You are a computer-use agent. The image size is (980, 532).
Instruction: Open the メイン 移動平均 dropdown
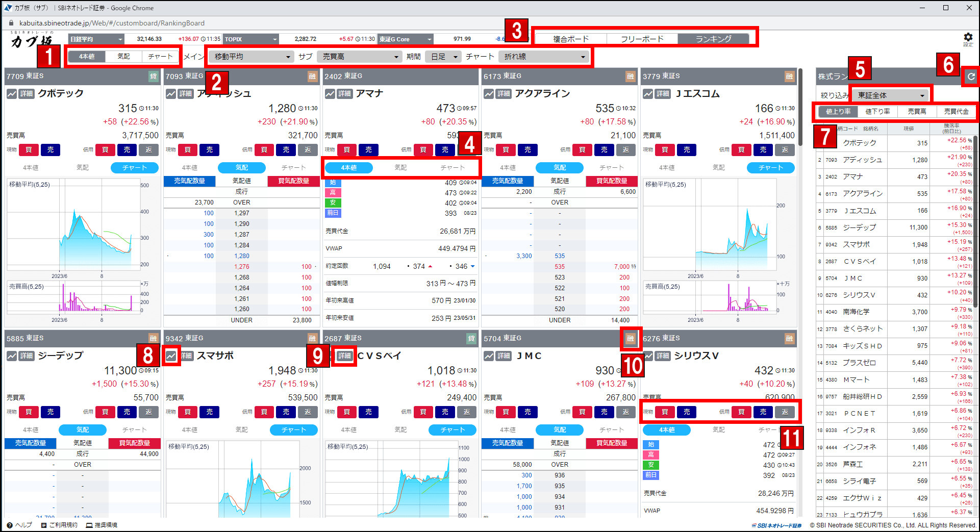coord(250,57)
